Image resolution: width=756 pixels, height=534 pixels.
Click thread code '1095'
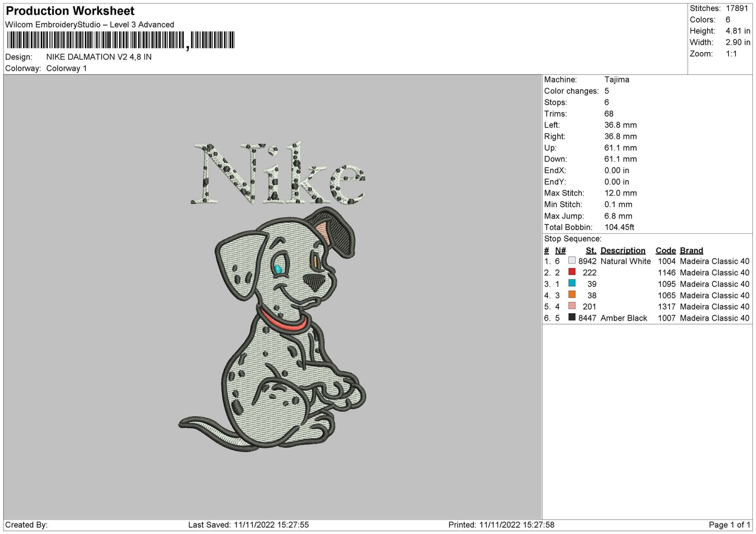coord(667,284)
